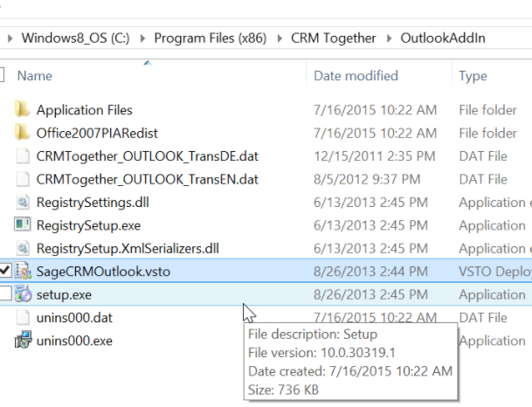Select the RegistrySettings.dll file icon

point(23,202)
